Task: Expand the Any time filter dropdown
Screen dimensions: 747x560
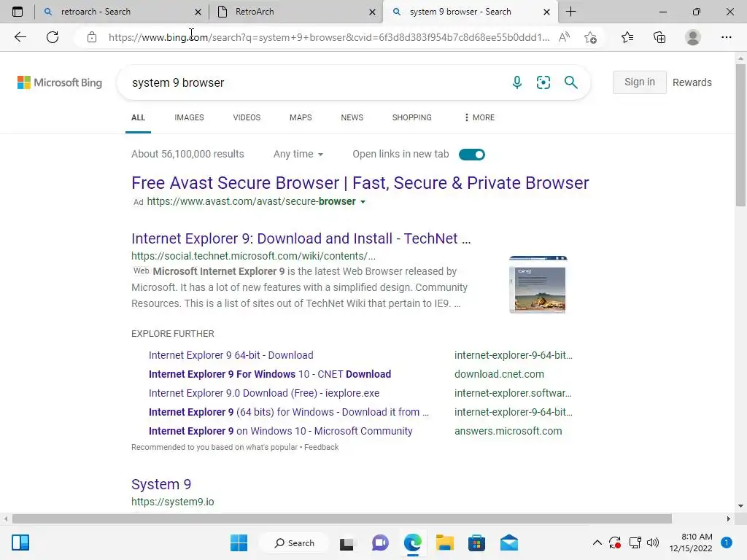Action: [298, 154]
